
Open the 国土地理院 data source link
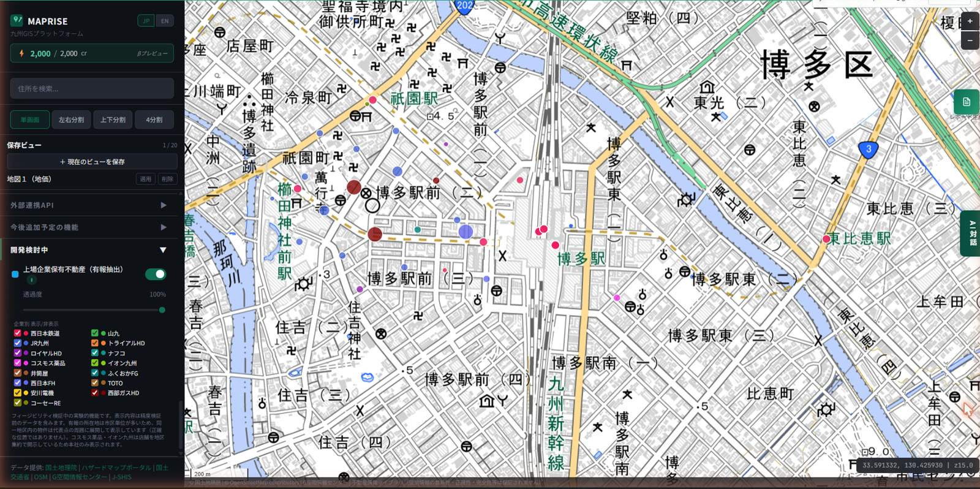61,468
